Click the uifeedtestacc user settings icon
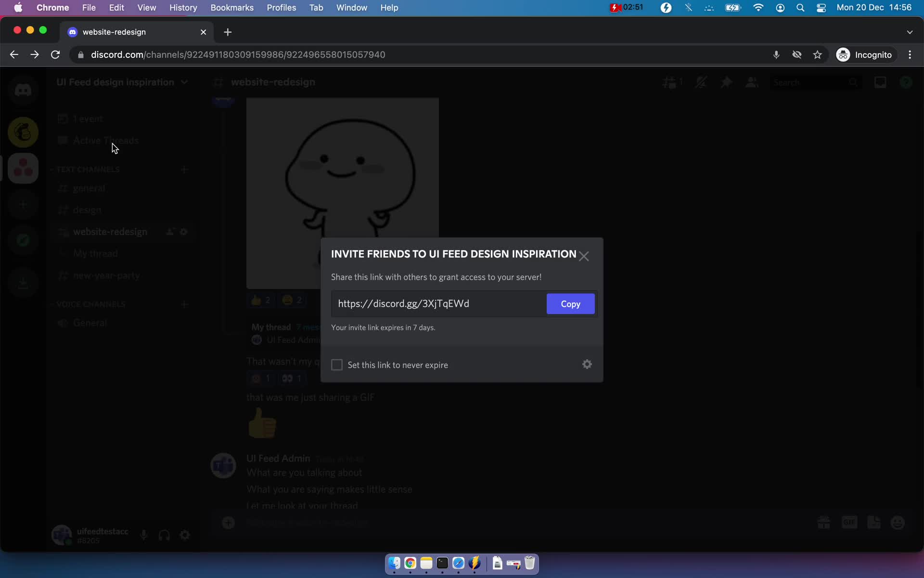This screenshot has height=578, width=924. pos(185,536)
